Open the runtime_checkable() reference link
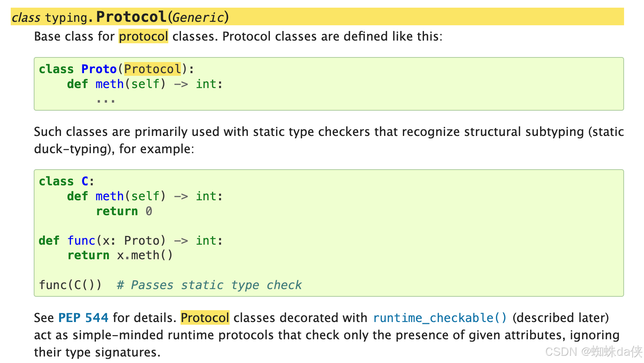This screenshot has height=363, width=644. [440, 318]
